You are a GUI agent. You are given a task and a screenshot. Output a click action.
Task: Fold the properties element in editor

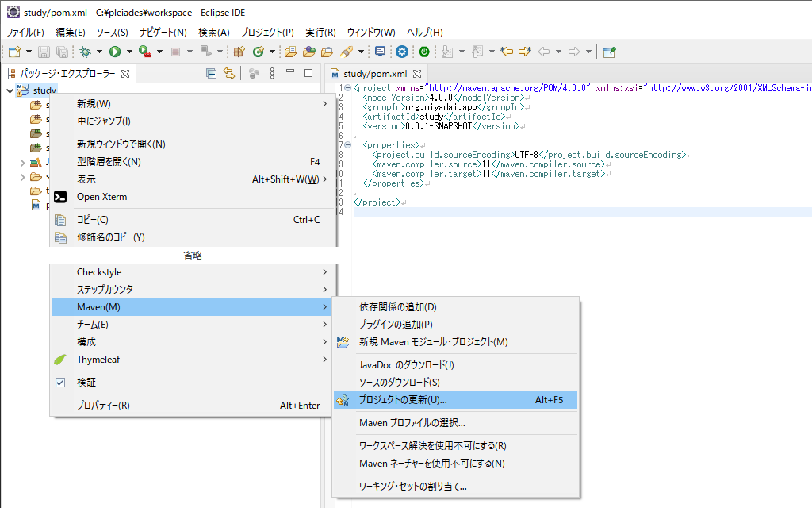[x=348, y=145]
